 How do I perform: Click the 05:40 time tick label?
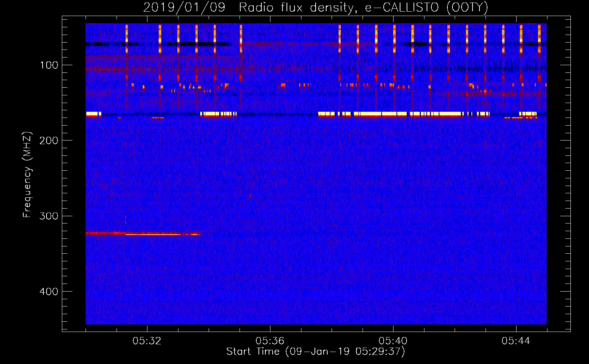[x=393, y=341]
